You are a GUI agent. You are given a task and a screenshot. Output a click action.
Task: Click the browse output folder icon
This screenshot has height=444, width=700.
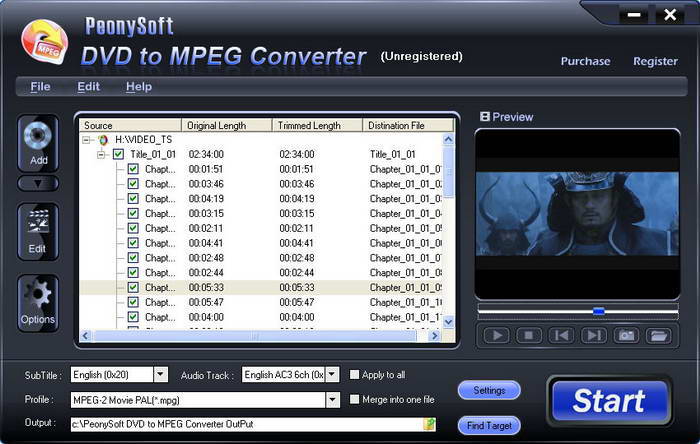429,424
